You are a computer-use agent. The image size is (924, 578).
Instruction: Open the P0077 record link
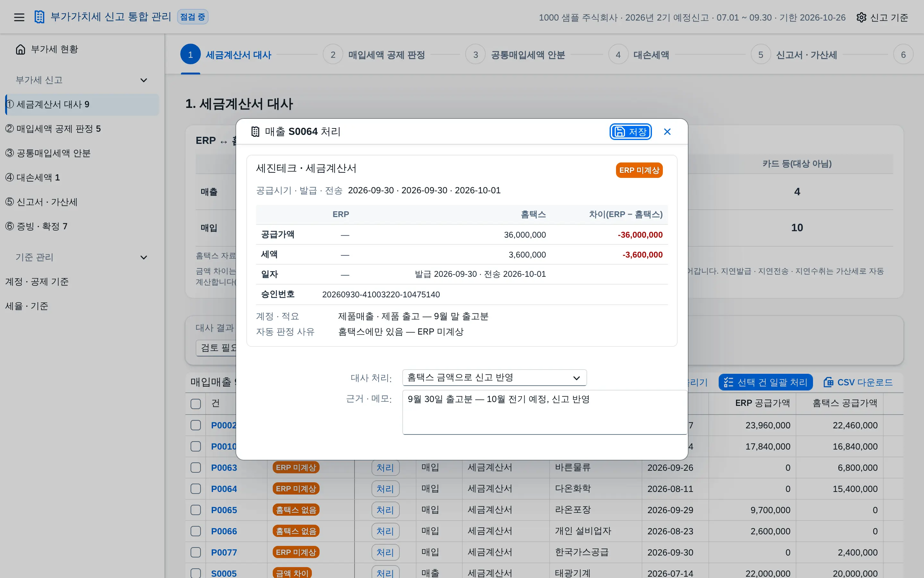tap(224, 553)
